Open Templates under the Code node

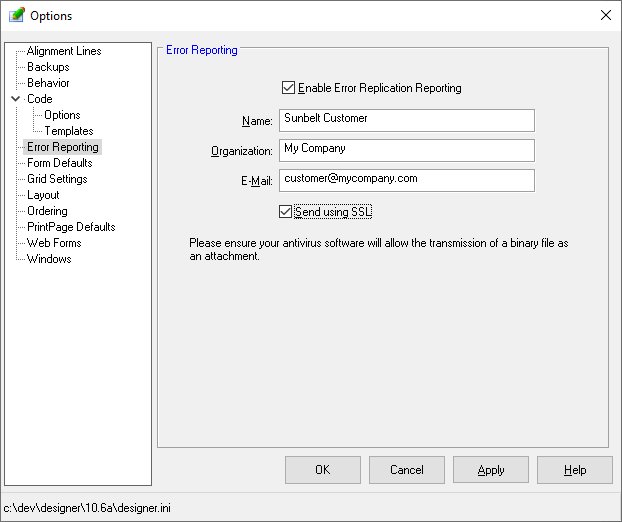click(x=68, y=131)
